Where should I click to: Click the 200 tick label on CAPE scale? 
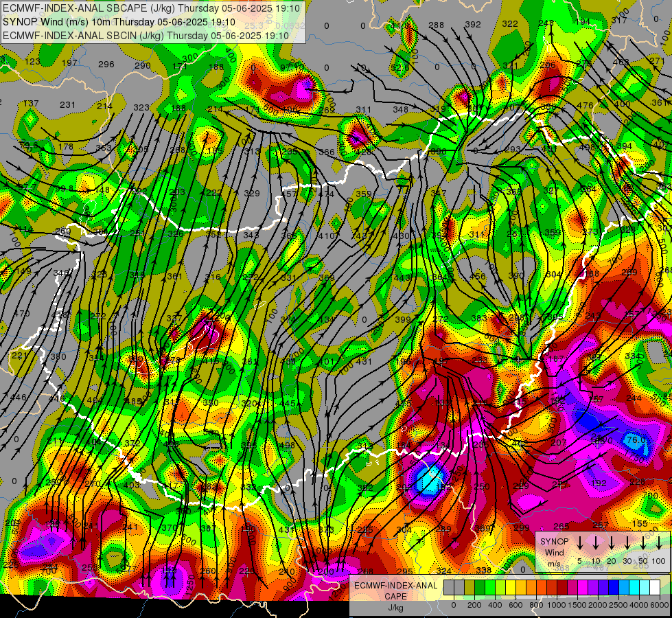[x=474, y=605]
